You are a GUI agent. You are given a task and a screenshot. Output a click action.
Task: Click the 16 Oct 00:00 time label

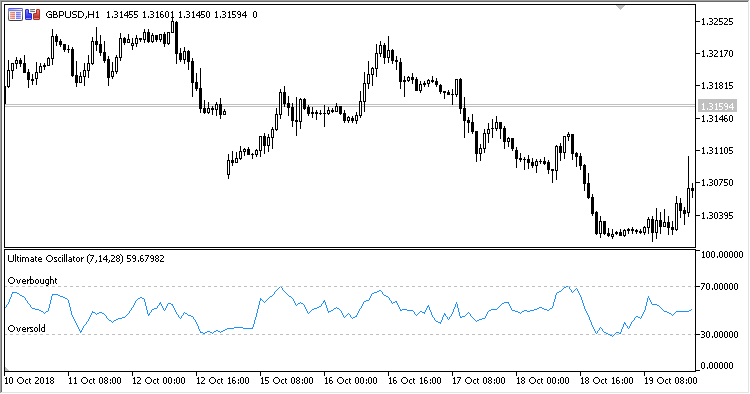click(351, 381)
